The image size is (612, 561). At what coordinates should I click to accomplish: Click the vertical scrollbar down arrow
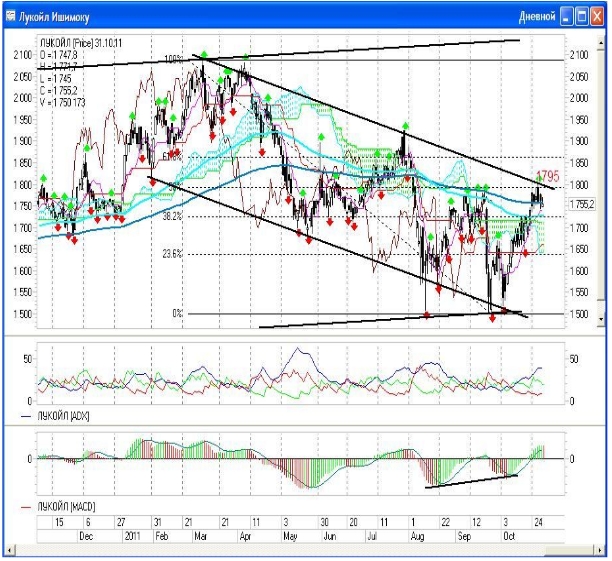pos(601,319)
